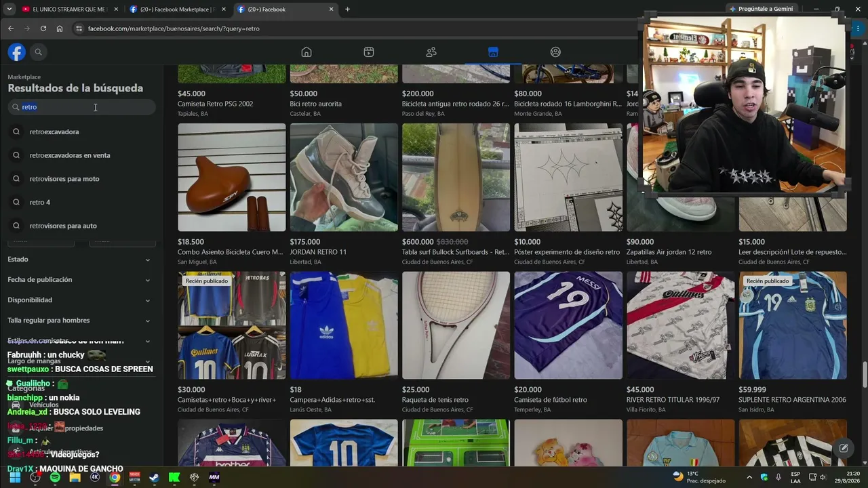Expand the Estado filter
The image size is (868, 488).
coord(79,260)
